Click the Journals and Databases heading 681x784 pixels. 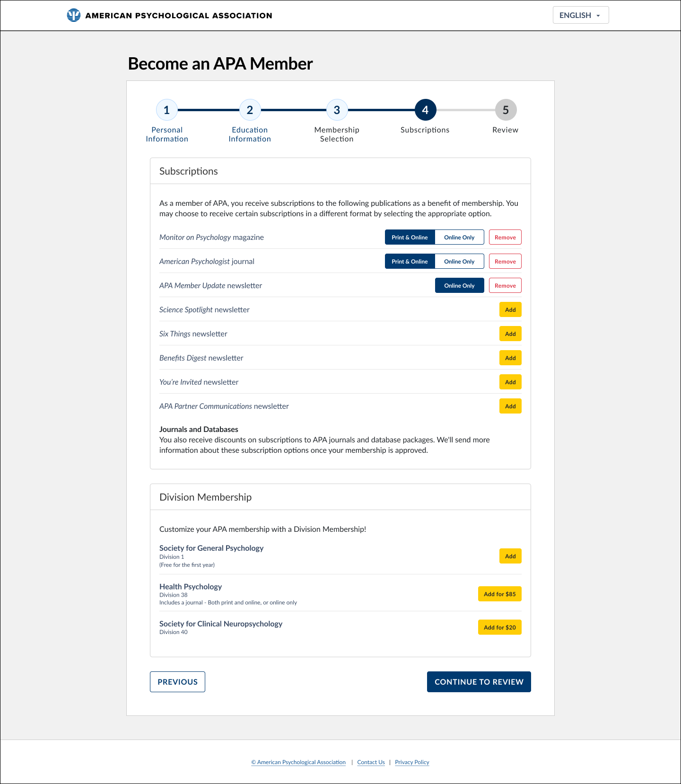pyautogui.click(x=199, y=430)
